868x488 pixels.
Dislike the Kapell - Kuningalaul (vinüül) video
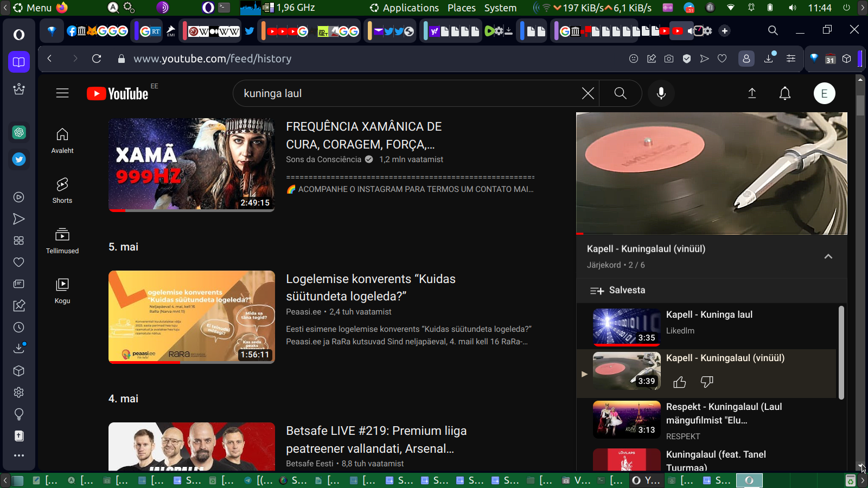[x=706, y=382]
